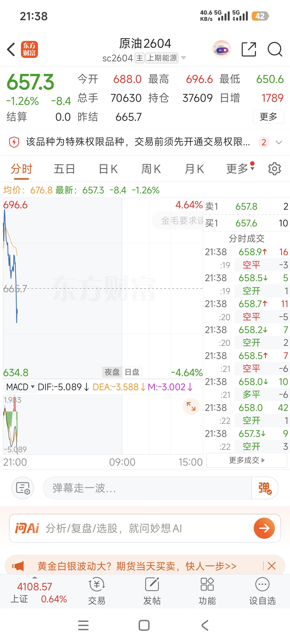Switch chart to 夜盘 session

click(112, 372)
